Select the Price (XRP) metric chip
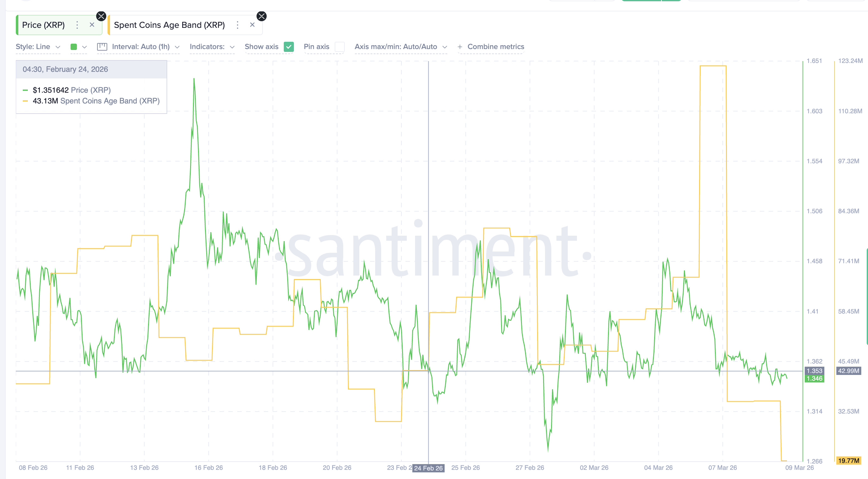Screen dimensions: 868x479 point(43,25)
